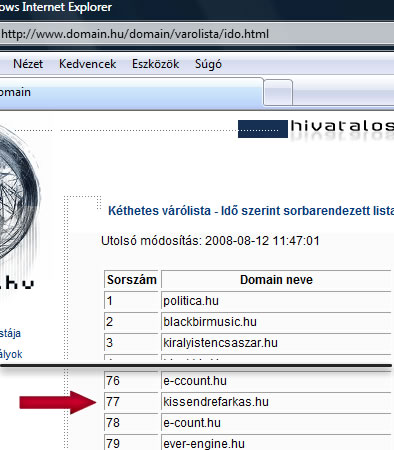Open the Nézet menu
Image resolution: width=394 pixels, height=450 pixels.
coord(28,64)
